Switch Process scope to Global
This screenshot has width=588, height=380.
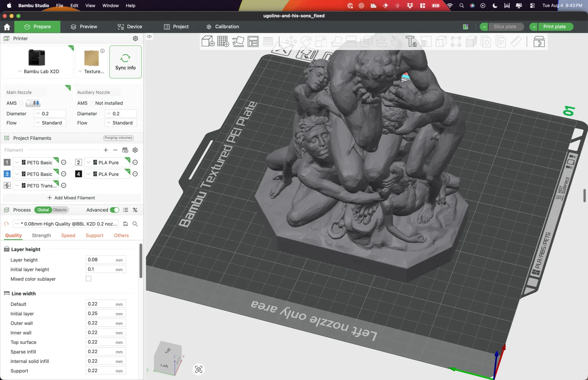point(43,210)
